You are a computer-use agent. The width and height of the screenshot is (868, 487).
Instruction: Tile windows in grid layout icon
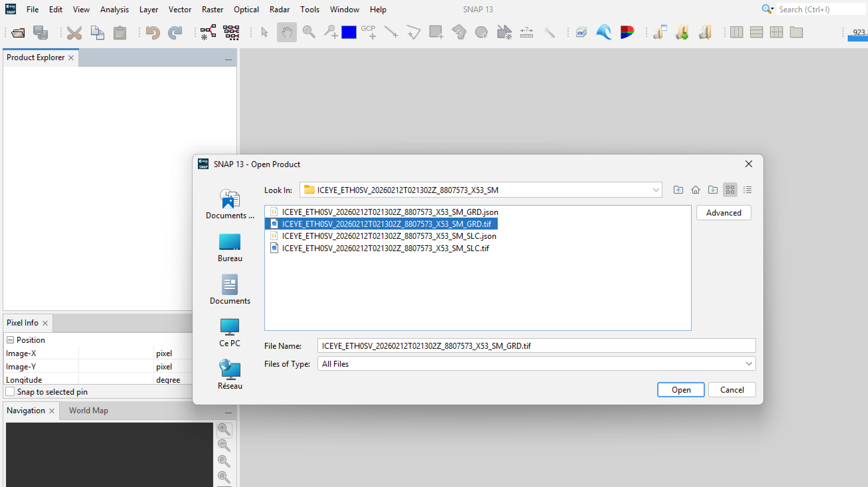776,32
